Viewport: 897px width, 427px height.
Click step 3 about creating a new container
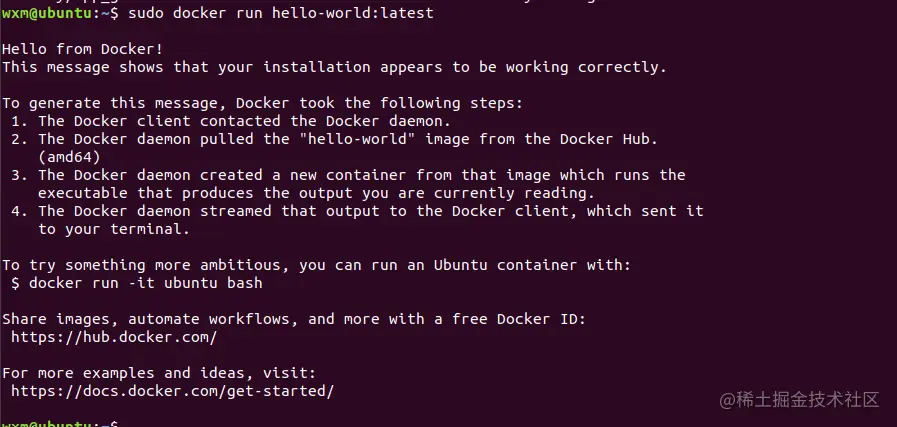[x=348, y=175]
